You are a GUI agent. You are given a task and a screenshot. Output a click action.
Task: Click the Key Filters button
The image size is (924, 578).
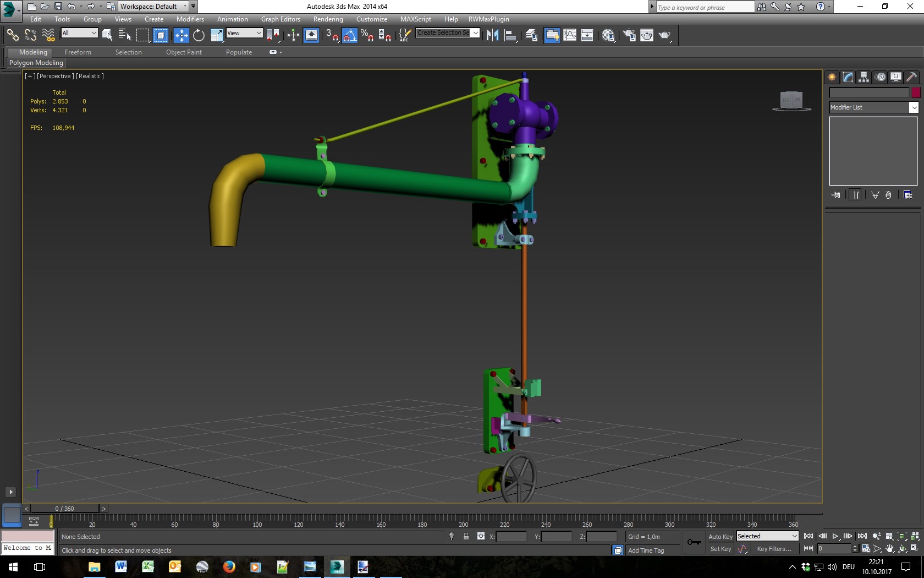pos(773,549)
